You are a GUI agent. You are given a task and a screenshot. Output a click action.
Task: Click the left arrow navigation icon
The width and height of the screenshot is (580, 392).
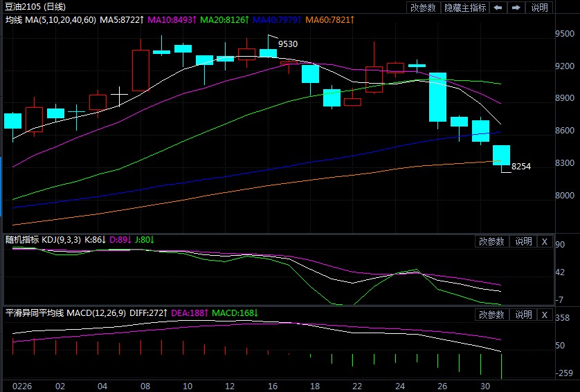coord(498,8)
